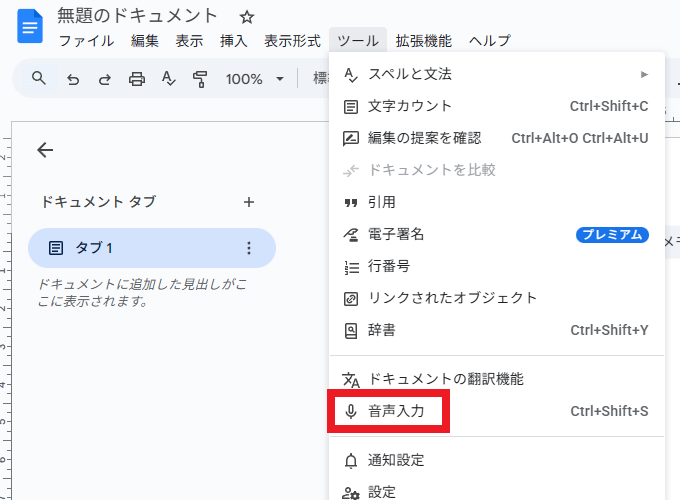Print the document
Viewport: 680px width, 500px height.
tap(137, 79)
